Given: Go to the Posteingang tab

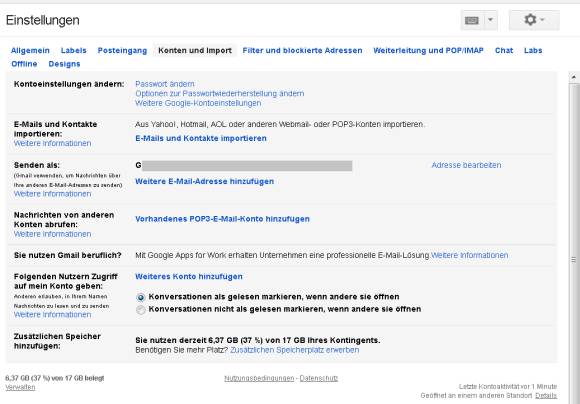Looking at the screenshot, I should [x=122, y=50].
